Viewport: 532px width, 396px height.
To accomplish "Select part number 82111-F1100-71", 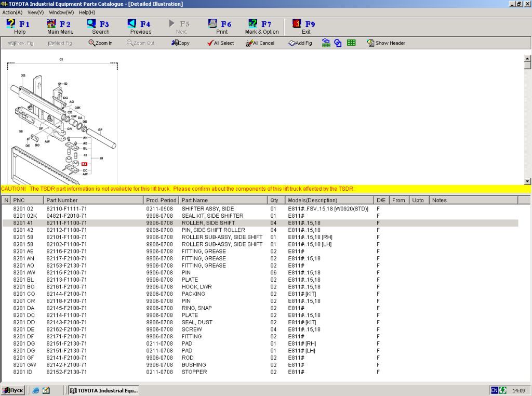I will click(x=66, y=223).
